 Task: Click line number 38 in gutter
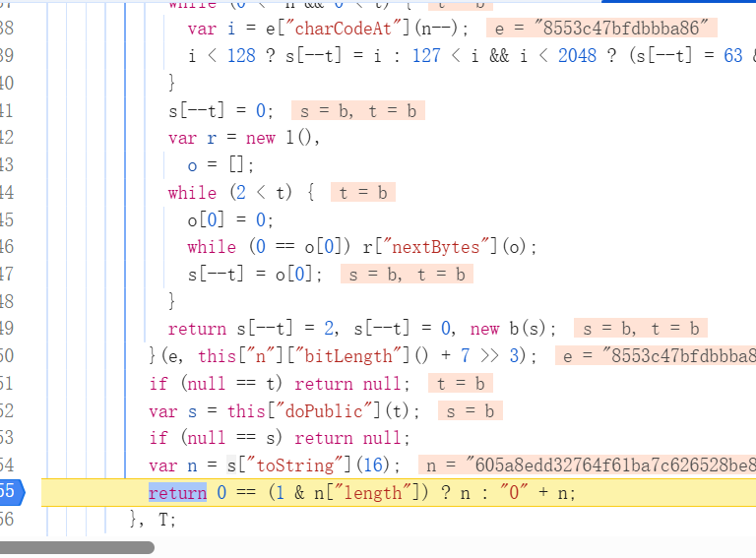coord(7,28)
